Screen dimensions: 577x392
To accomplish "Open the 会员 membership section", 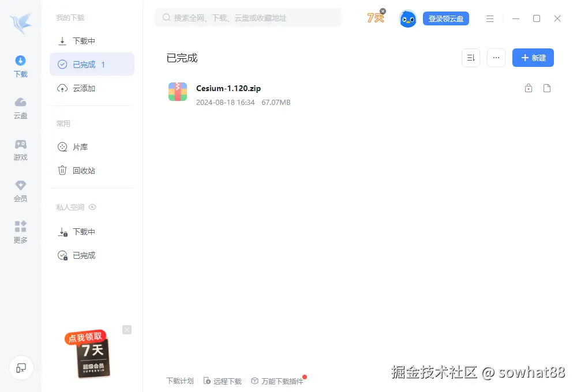I will click(21, 191).
